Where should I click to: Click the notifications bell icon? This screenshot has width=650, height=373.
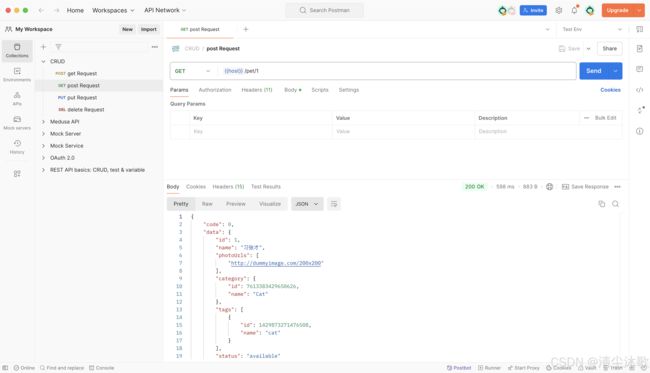click(x=574, y=10)
